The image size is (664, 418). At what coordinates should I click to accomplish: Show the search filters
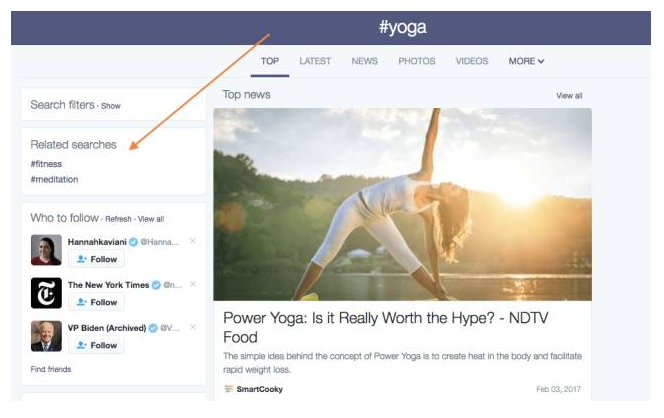(110, 105)
